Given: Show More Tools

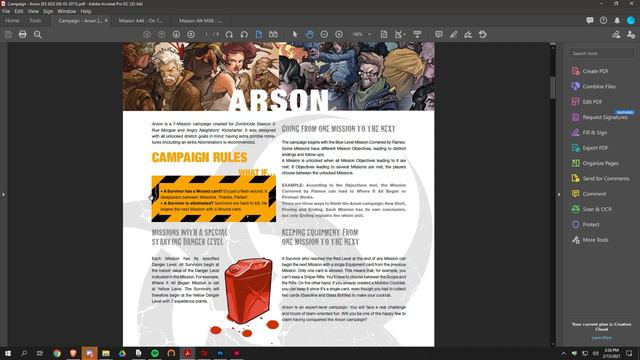Looking at the screenshot, I should [x=590, y=240].
